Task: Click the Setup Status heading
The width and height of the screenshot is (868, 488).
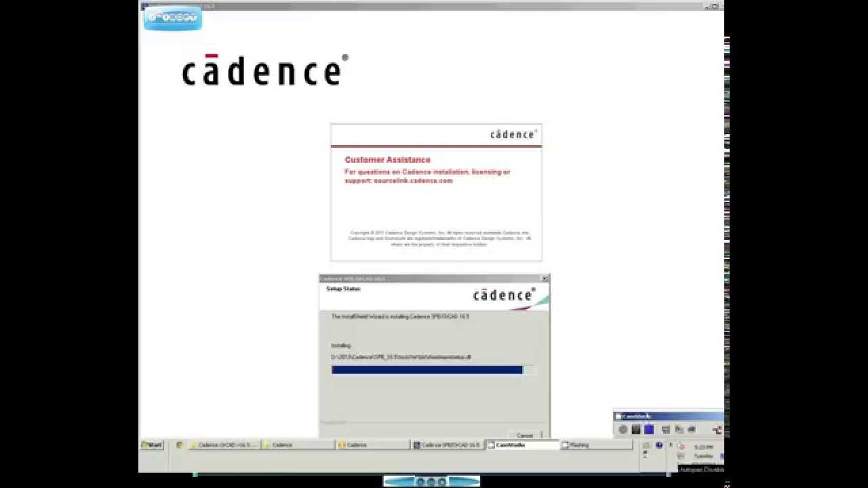Action: coord(343,289)
